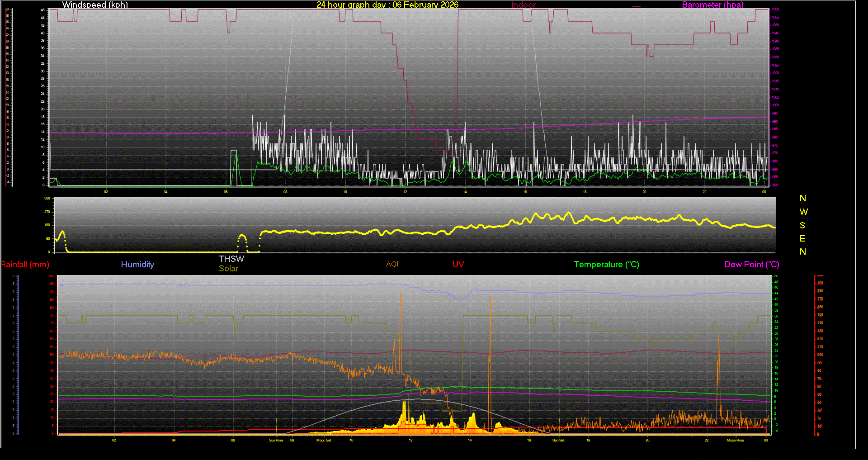Image resolution: width=868 pixels, height=460 pixels.
Task: Click the Sun Rise marker on timeline
Action: pos(276,440)
